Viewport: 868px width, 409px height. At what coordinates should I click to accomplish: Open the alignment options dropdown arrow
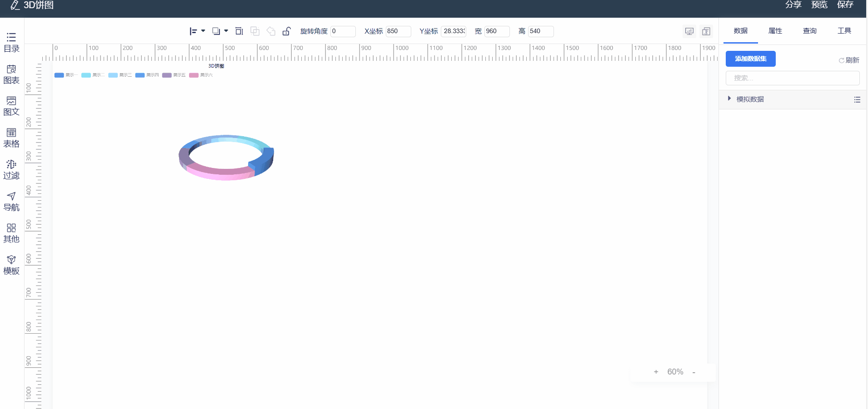pos(203,31)
